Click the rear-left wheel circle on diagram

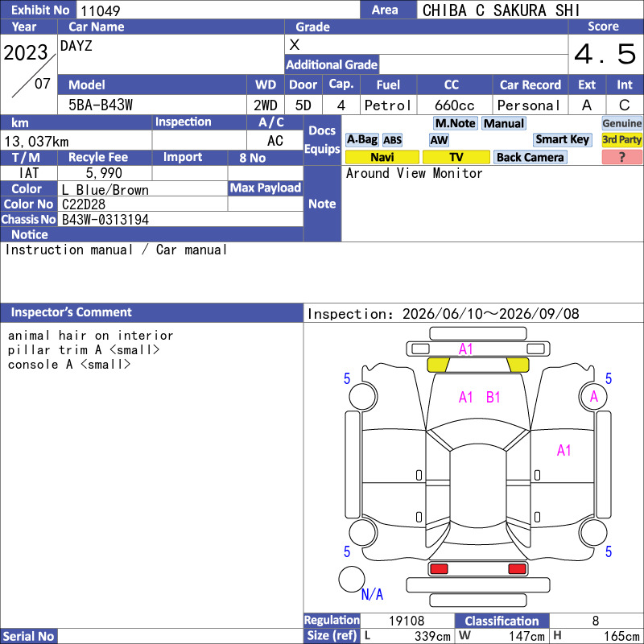(x=363, y=533)
